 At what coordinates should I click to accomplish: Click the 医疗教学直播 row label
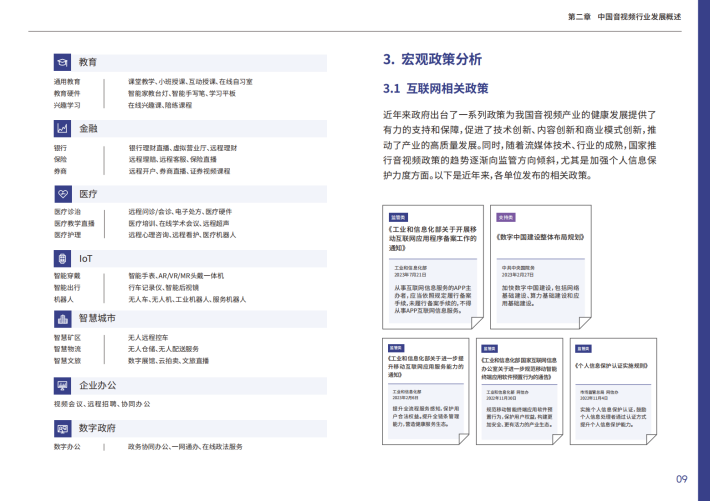click(x=74, y=223)
